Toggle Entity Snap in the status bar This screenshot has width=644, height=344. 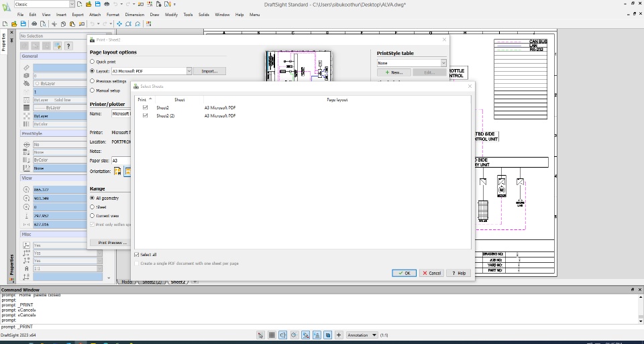[x=305, y=335]
